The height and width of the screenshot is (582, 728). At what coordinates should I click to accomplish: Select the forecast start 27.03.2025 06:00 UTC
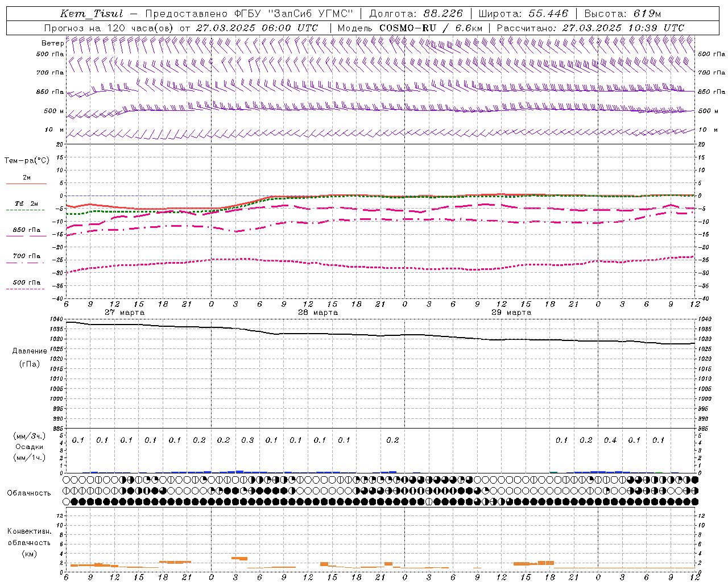click(257, 28)
